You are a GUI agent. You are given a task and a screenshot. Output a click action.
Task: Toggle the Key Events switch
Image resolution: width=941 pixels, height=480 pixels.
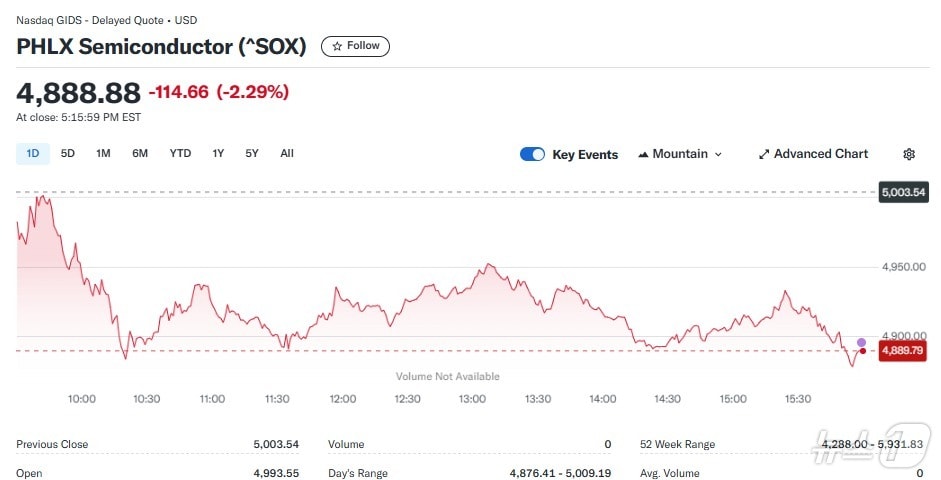(x=532, y=154)
